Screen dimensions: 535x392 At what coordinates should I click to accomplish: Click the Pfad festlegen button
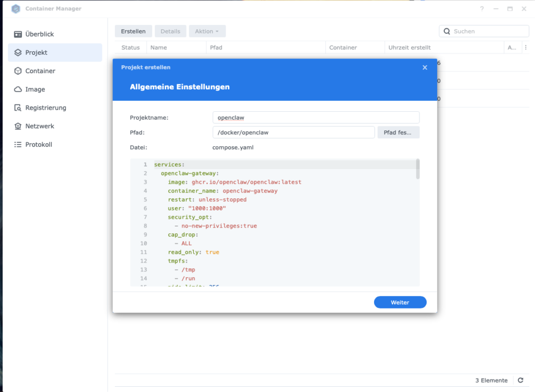click(398, 133)
